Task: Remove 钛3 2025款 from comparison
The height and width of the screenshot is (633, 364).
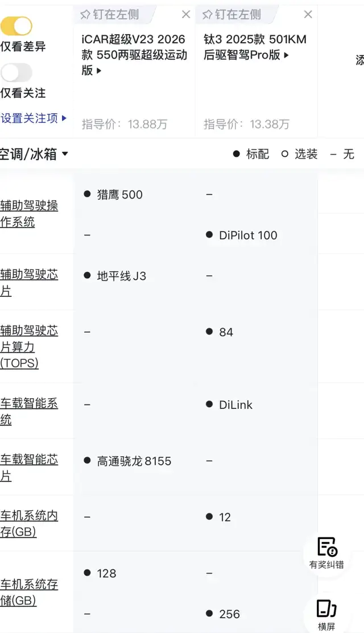Action: coord(308,15)
